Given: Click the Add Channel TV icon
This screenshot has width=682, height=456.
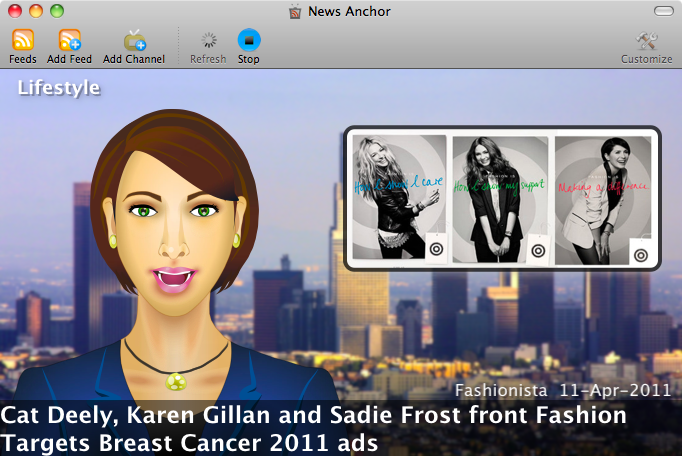Looking at the screenshot, I should pyautogui.click(x=134, y=40).
